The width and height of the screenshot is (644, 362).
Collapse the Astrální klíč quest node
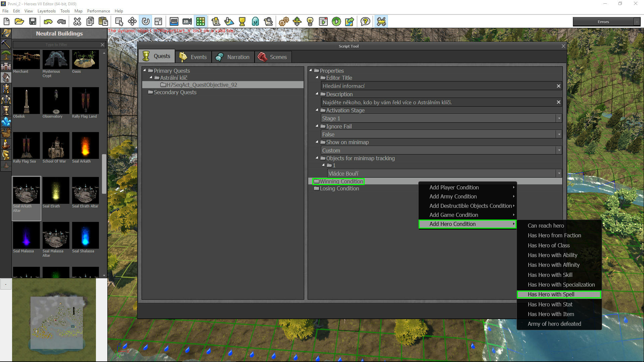click(x=151, y=77)
